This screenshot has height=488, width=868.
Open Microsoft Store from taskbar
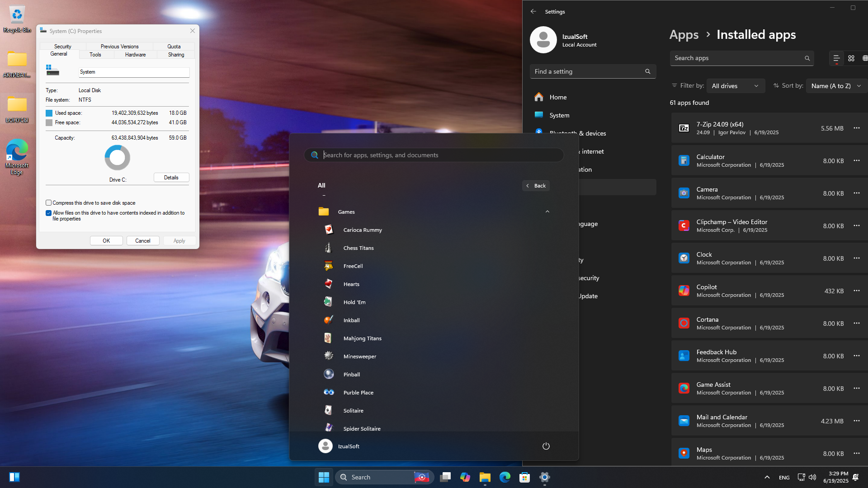[524, 477]
